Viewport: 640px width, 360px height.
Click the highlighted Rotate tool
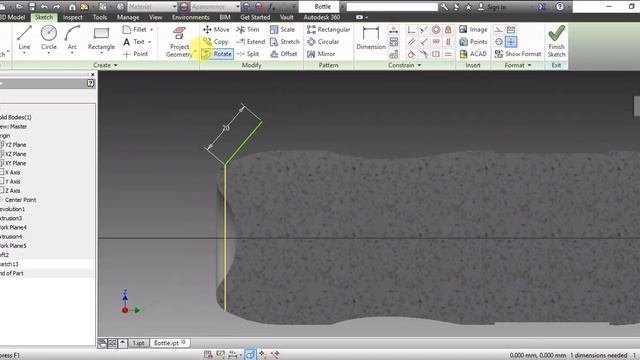pyautogui.click(x=217, y=54)
